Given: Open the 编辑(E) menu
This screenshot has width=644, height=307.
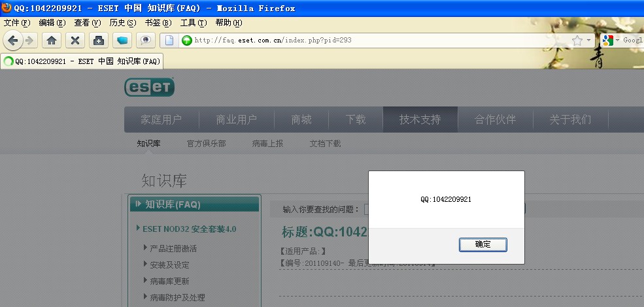Looking at the screenshot, I should coord(52,23).
